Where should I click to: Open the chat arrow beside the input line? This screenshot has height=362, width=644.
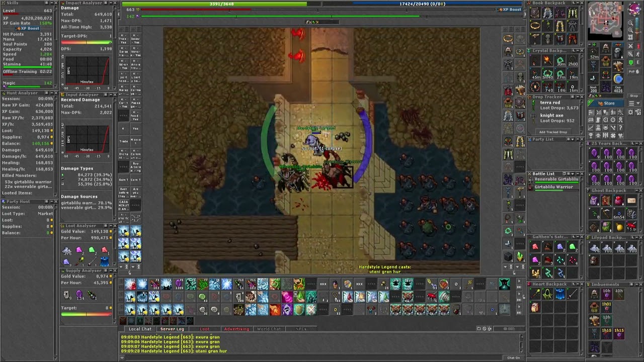pyautogui.click(x=122, y=358)
